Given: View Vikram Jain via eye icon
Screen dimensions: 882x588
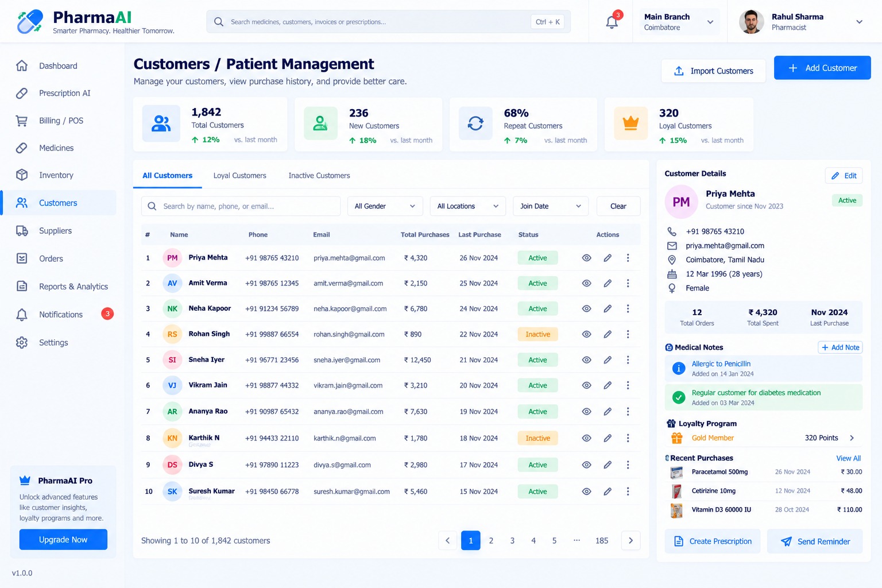Looking at the screenshot, I should (586, 385).
